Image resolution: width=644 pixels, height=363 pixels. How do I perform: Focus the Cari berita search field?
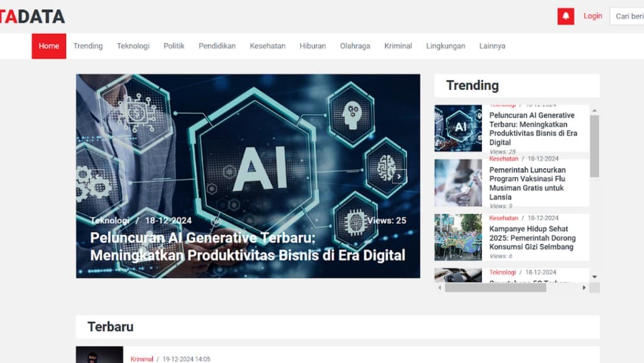click(x=627, y=16)
